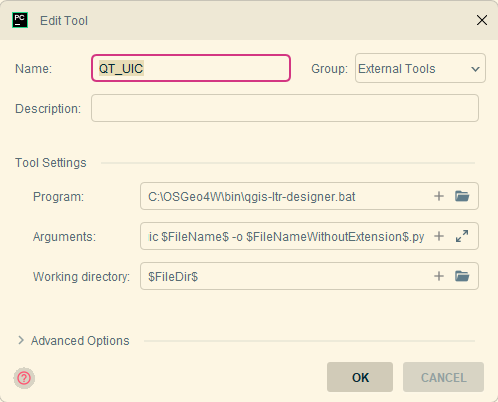Click the Arguments: label

pyautogui.click(x=64, y=237)
